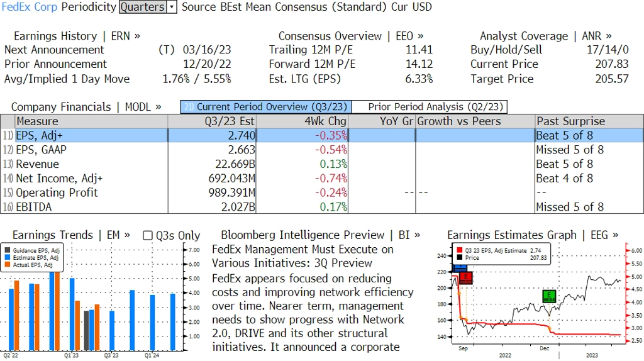Viewport: 644px width, 361px height.
Task: Click the Trailing 12M P/E value 11.41
Action: [x=419, y=50]
